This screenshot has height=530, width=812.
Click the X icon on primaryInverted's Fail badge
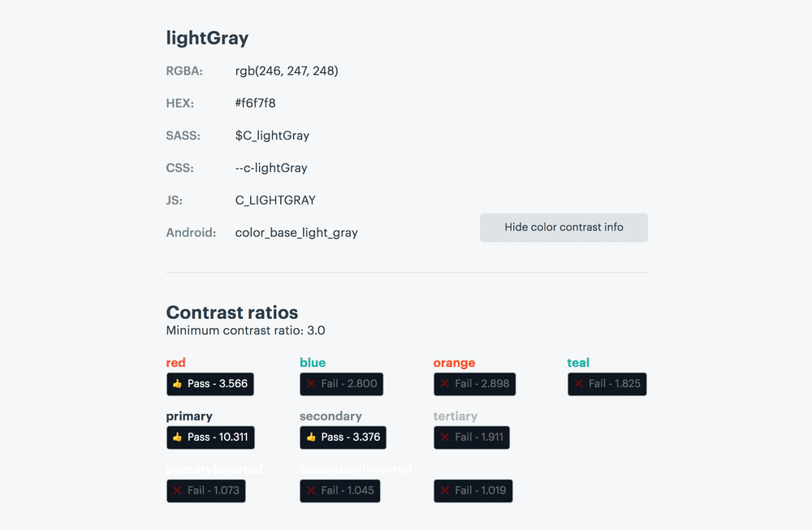point(178,490)
